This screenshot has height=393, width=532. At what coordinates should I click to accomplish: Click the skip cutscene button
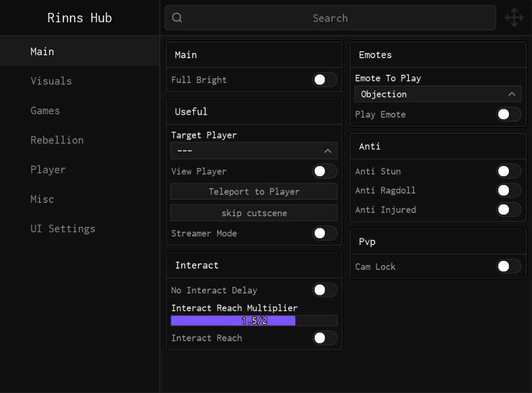click(253, 213)
